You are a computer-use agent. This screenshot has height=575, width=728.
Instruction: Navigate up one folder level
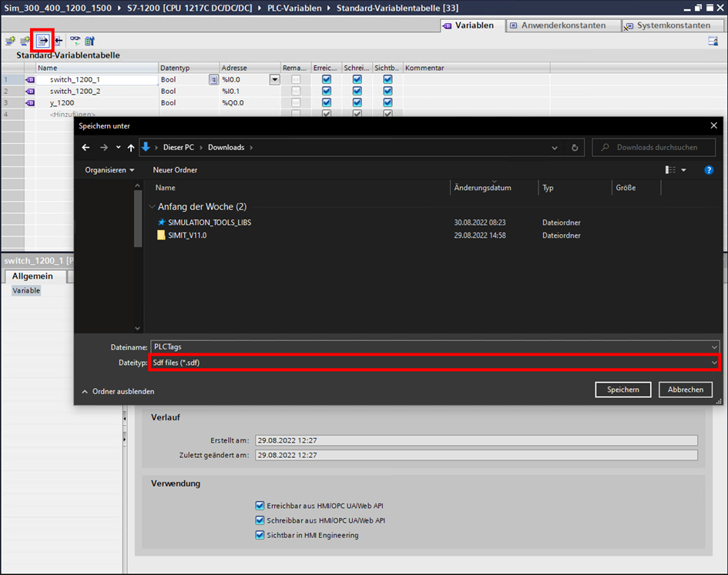point(131,148)
